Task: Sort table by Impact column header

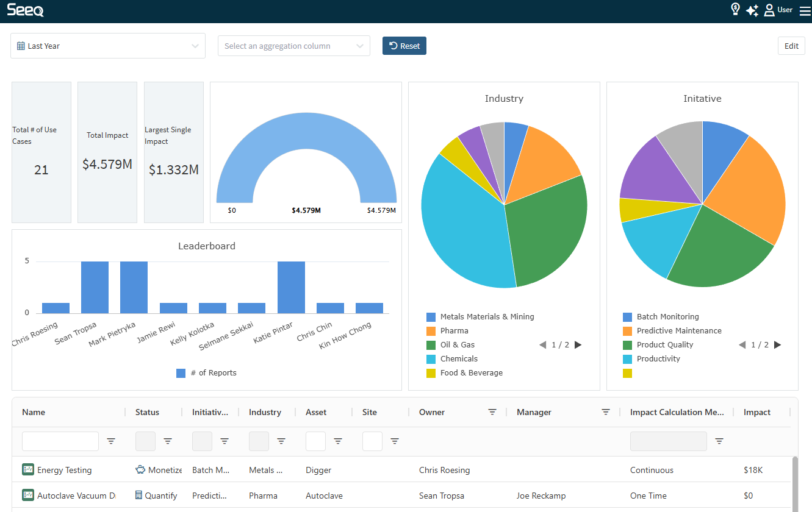Action: tap(756, 412)
